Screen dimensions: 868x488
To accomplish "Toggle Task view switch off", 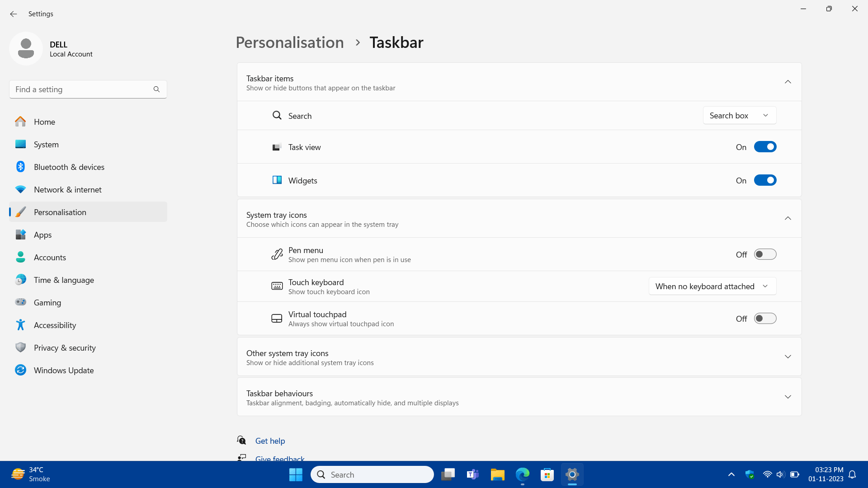I will [x=765, y=146].
